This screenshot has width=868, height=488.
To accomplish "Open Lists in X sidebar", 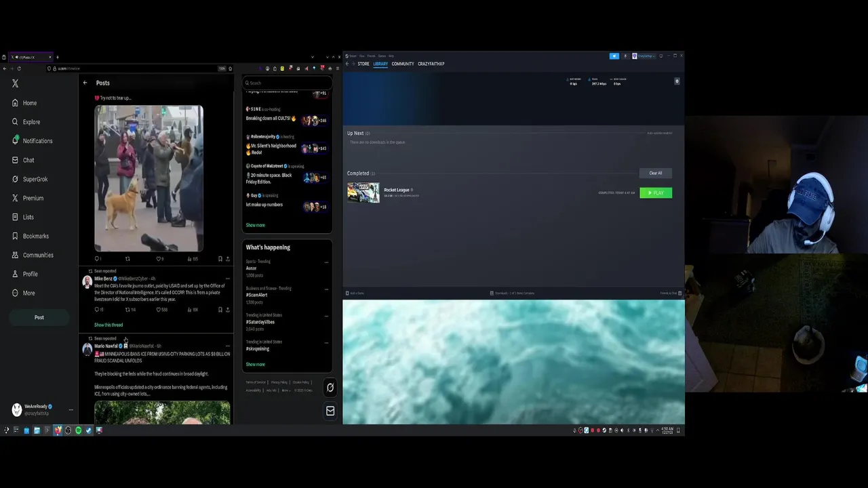I will tap(23, 217).
